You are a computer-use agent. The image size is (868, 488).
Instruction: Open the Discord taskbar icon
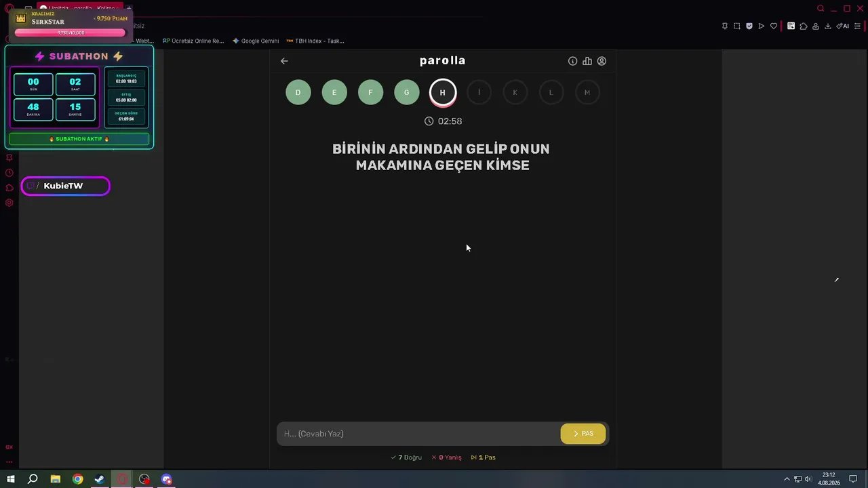[167, 479]
